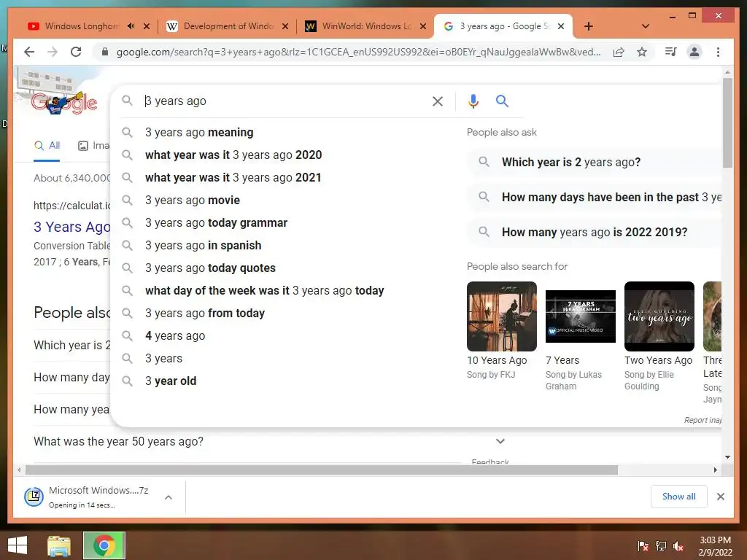The width and height of the screenshot is (747, 560).
Task: Open the 7 Years song thumbnail
Action: click(x=580, y=316)
